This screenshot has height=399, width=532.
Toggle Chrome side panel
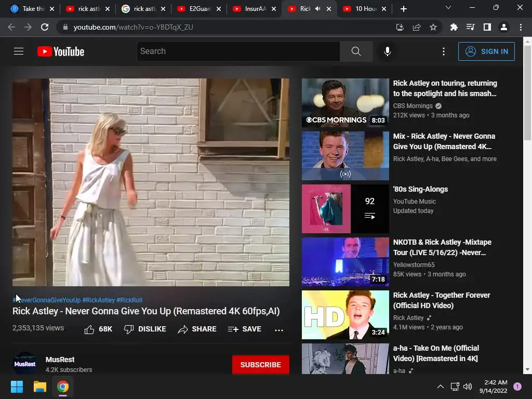coord(487,27)
